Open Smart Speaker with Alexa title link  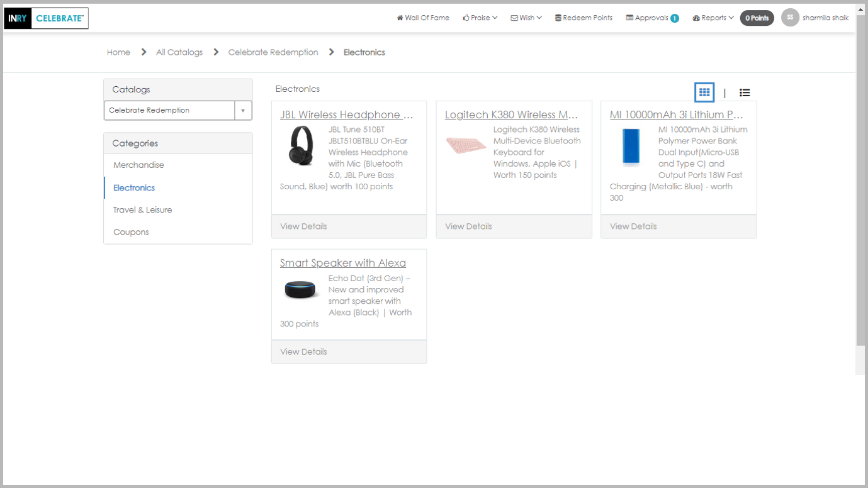(x=343, y=263)
